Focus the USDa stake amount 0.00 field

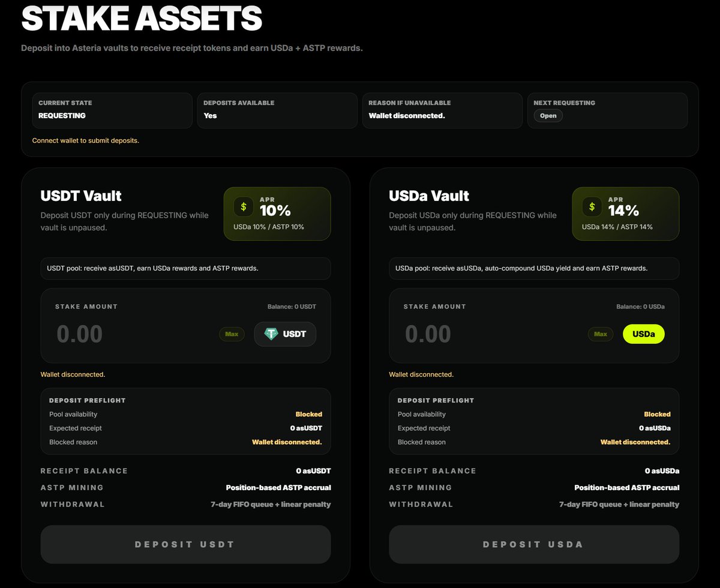[x=428, y=334]
